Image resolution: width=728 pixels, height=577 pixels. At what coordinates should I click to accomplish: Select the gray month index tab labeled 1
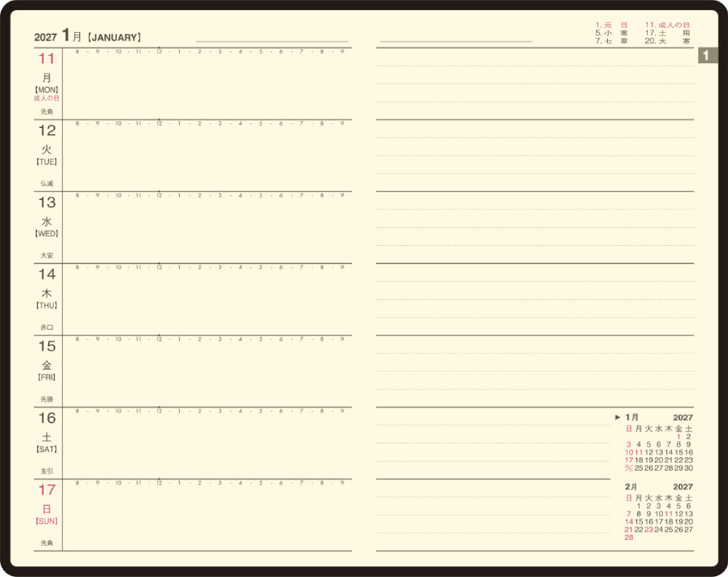pos(707,56)
